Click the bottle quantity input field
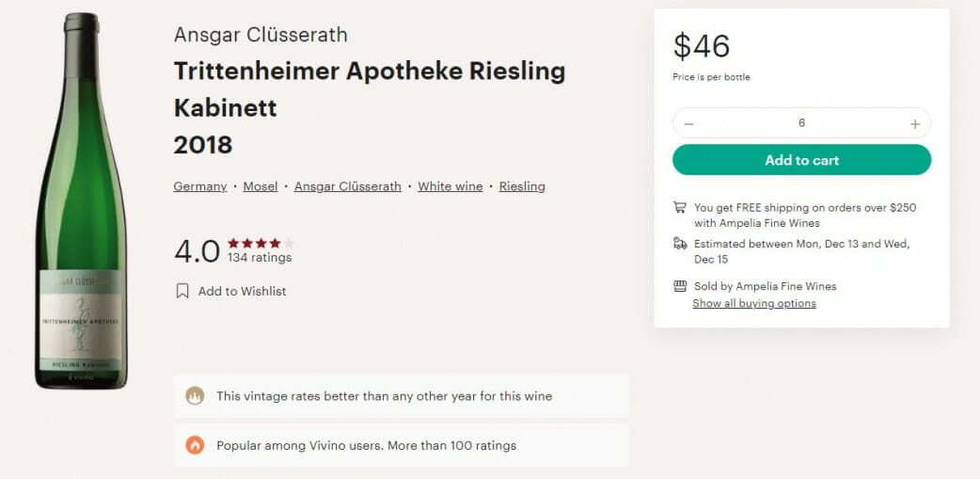Screen dimensions: 980x479 pos(801,123)
